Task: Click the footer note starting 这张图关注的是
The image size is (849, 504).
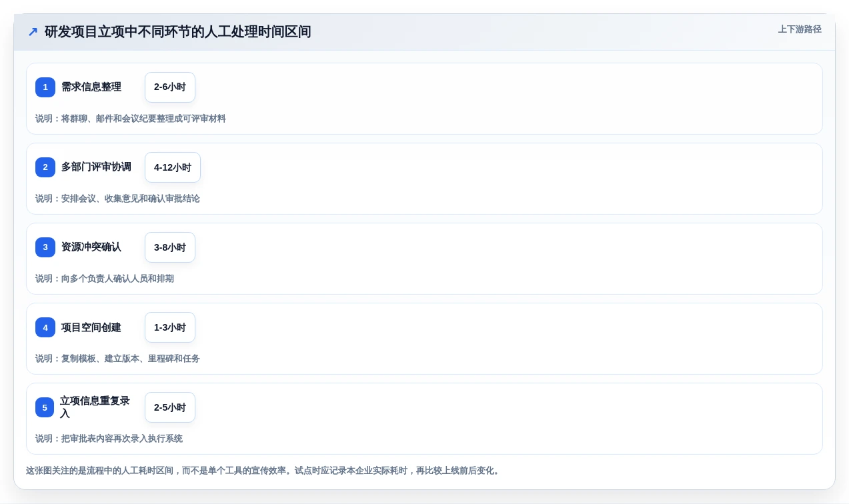Action: 264,471
